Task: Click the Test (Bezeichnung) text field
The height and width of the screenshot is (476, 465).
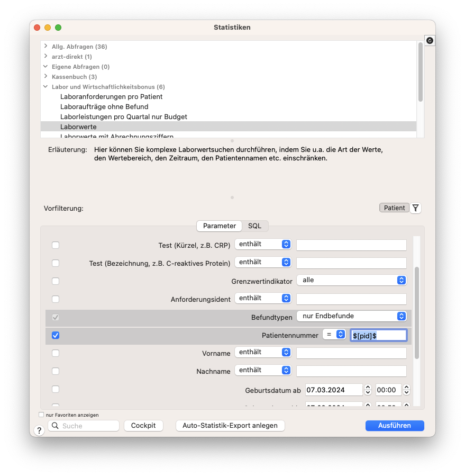Action: tap(352, 263)
